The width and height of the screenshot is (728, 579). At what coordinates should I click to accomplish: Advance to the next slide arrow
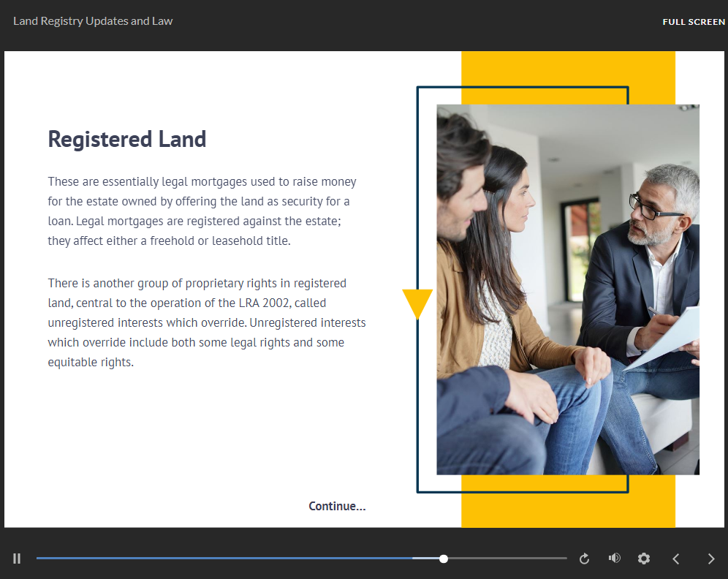(x=710, y=559)
